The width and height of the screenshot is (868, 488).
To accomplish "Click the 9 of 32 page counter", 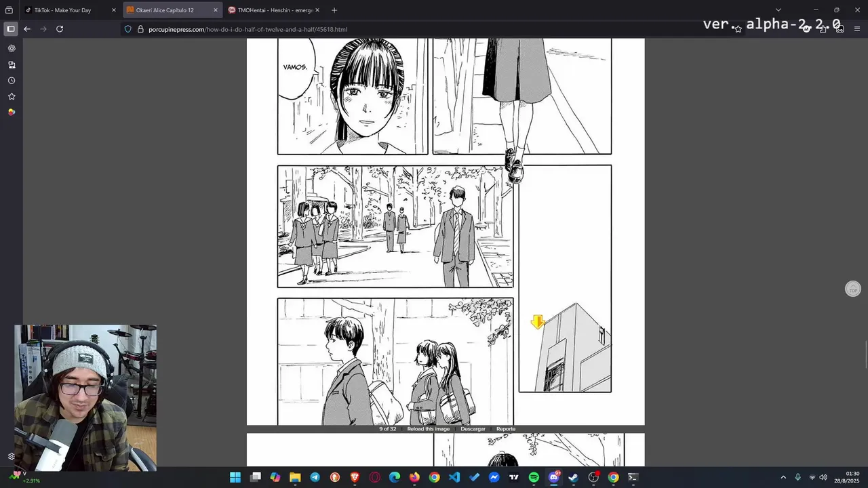I will pyautogui.click(x=387, y=429).
